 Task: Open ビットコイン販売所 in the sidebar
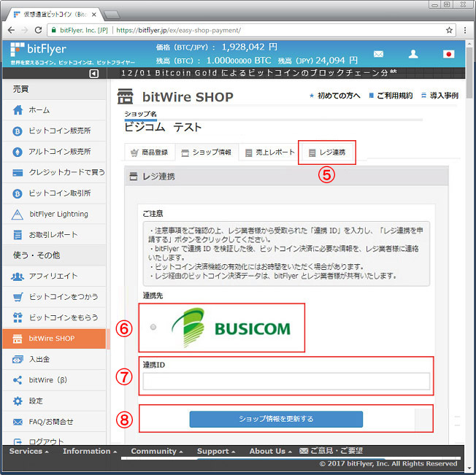tap(54, 131)
